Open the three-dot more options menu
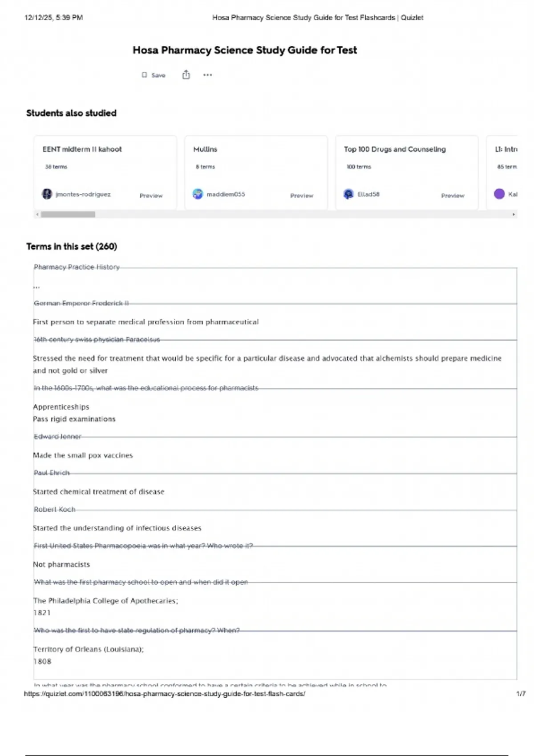Image resolution: width=534 pixels, height=756 pixels. click(207, 75)
